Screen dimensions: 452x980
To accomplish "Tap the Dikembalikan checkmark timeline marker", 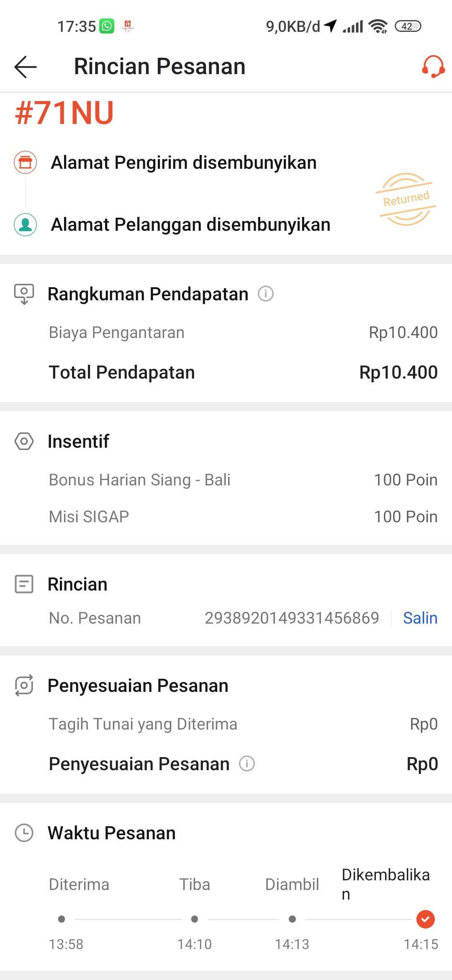I will click(x=425, y=919).
